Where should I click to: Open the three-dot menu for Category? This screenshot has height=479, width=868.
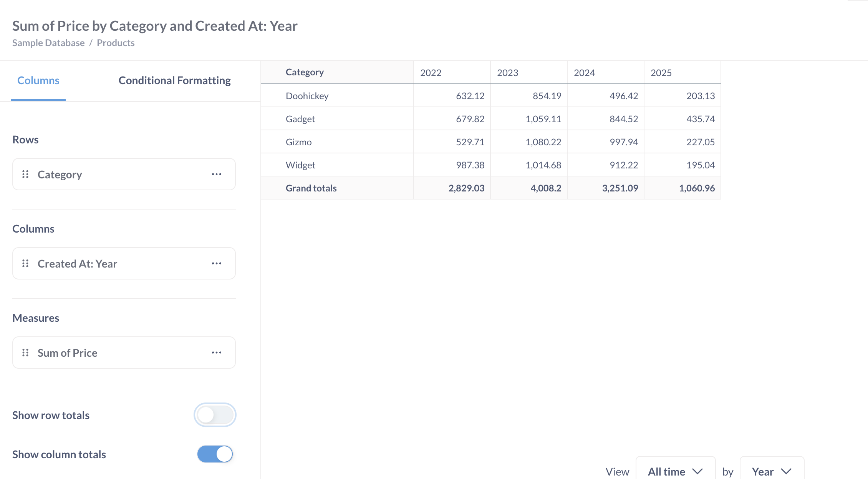click(217, 175)
